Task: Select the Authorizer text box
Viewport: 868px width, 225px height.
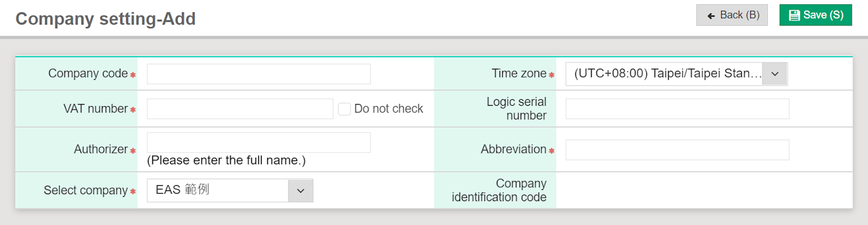Action: click(x=258, y=143)
